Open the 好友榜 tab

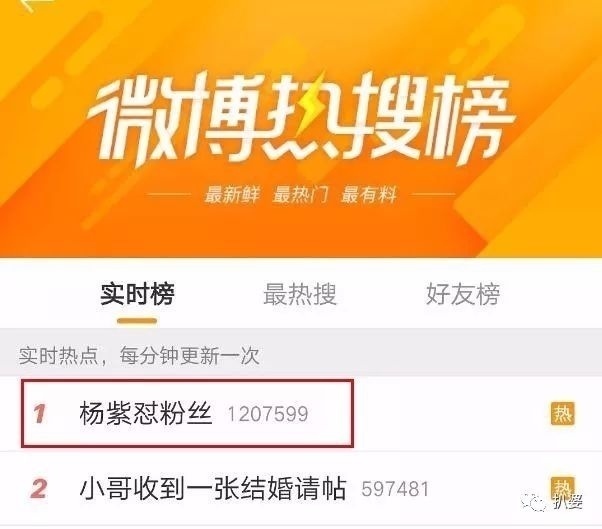click(463, 295)
